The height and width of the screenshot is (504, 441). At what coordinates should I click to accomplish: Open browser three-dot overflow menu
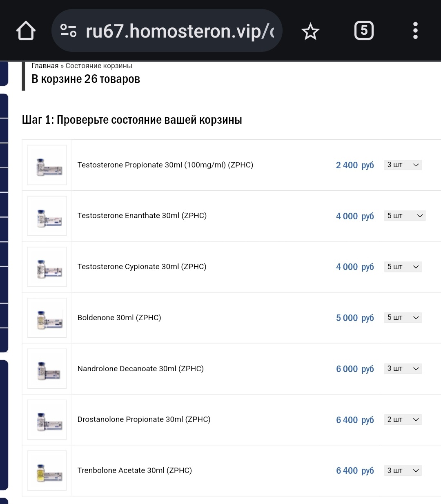[x=415, y=31]
